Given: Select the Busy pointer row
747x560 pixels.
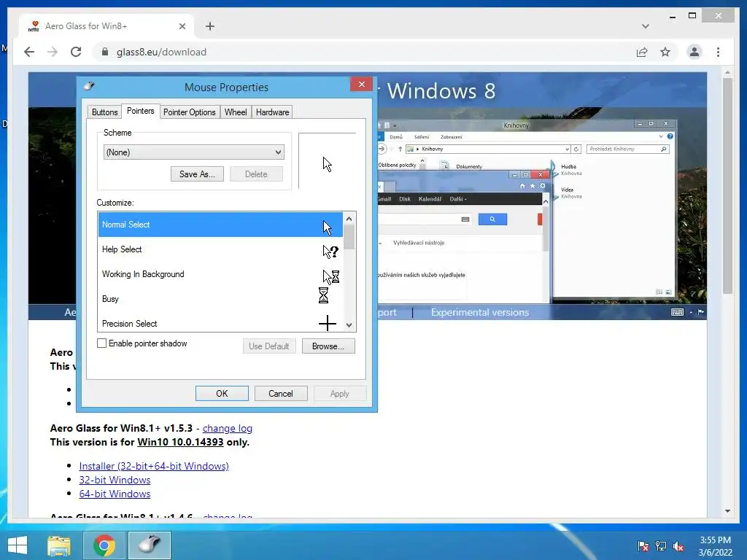Looking at the screenshot, I should coord(220,299).
